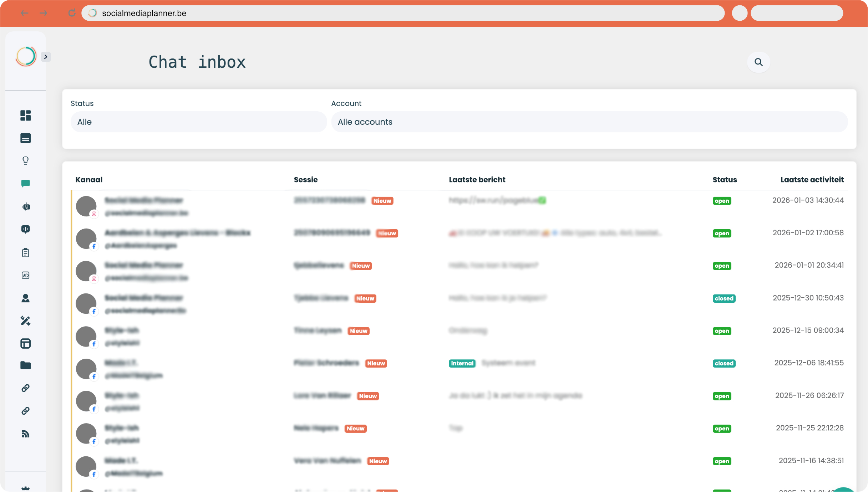
Task: Click the magic wand tools icon
Action: pos(25,321)
